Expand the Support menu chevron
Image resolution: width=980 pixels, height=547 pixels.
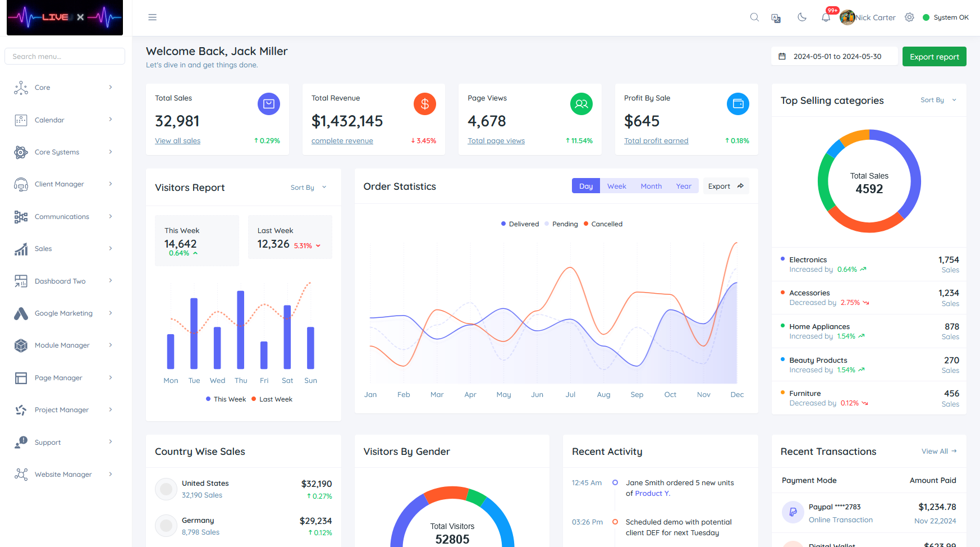111,441
